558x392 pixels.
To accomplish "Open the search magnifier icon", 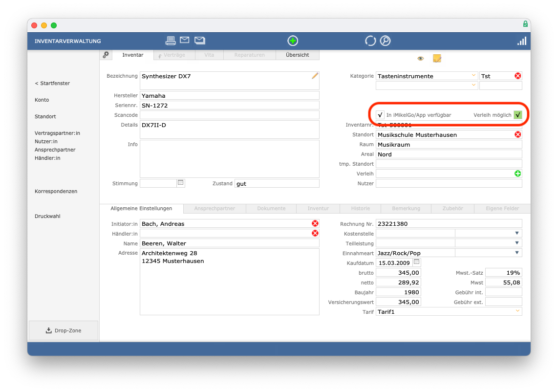I will point(386,41).
